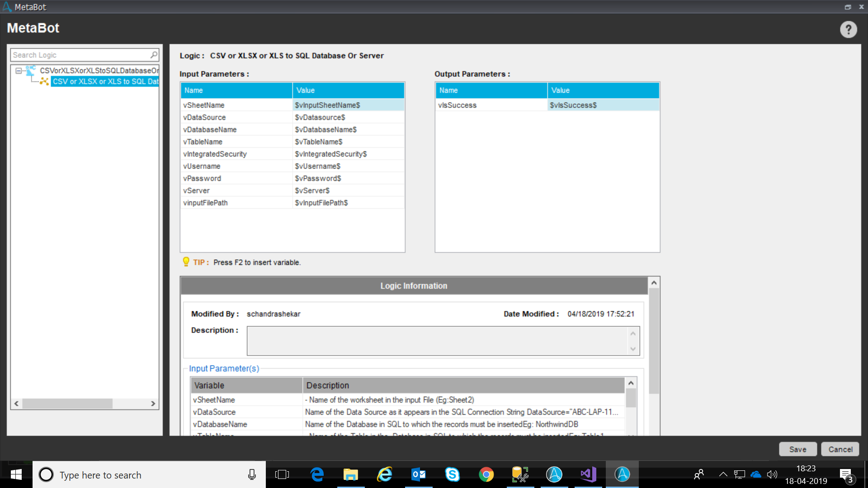Click the Cancel button
Viewport: 868px width, 488px height.
(x=840, y=449)
